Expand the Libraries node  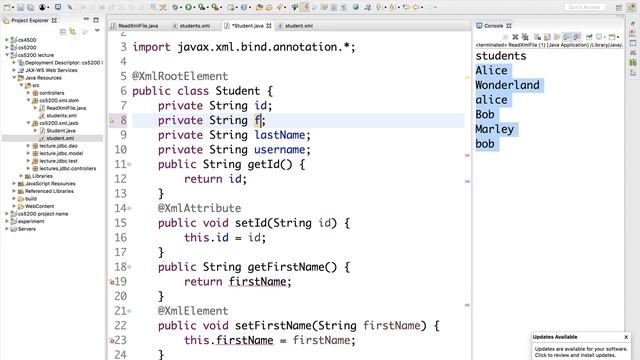click(x=21, y=176)
